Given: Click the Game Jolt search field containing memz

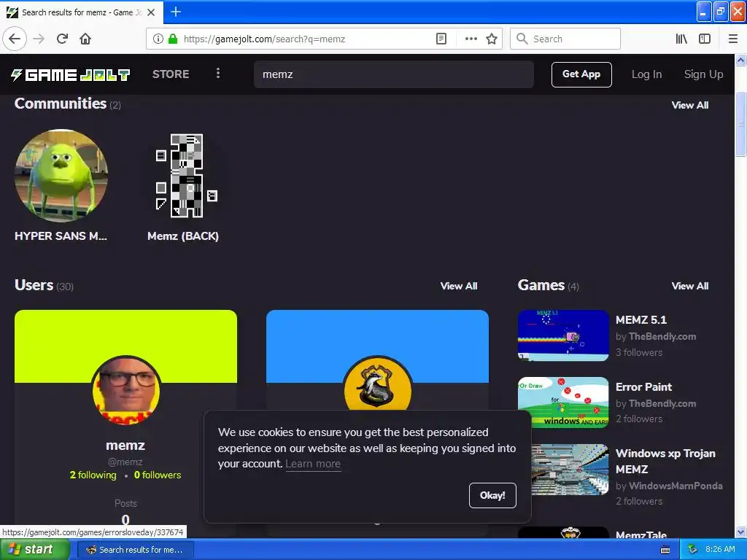Looking at the screenshot, I should (x=393, y=74).
